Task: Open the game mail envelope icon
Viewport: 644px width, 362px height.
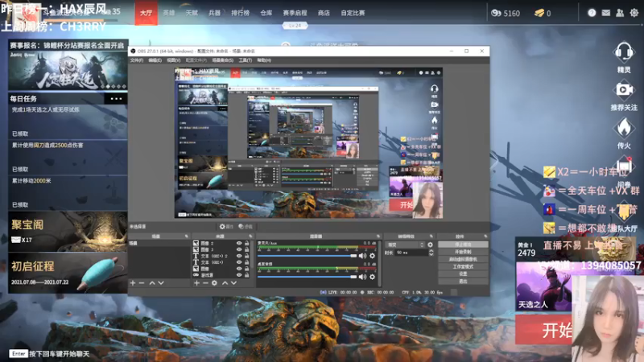Action: [606, 13]
